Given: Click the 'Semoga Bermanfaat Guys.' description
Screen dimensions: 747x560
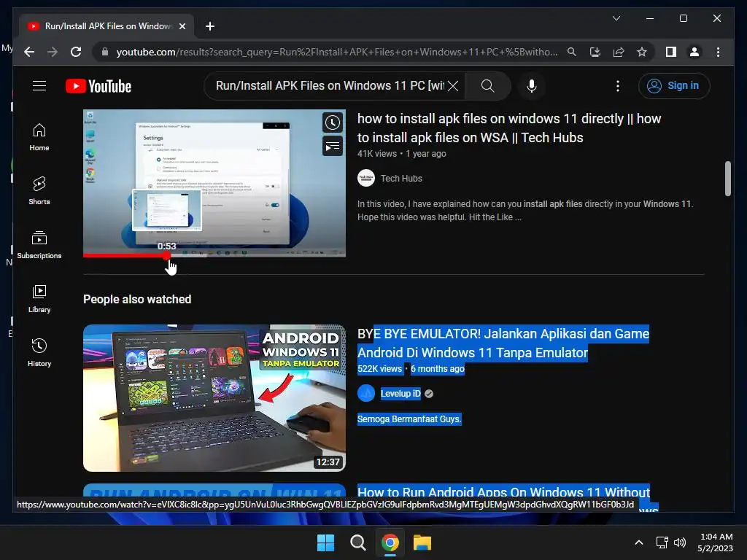Looking at the screenshot, I should pyautogui.click(x=409, y=419).
